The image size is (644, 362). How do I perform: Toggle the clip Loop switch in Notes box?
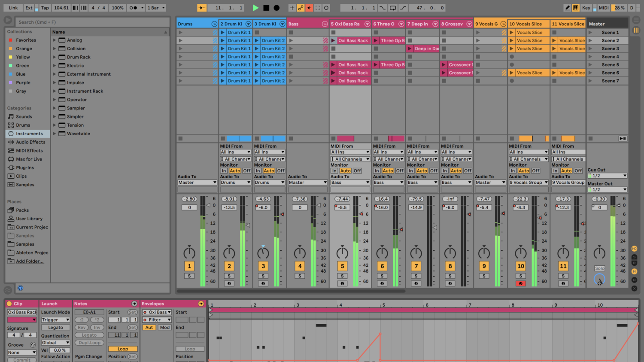tap(123, 349)
